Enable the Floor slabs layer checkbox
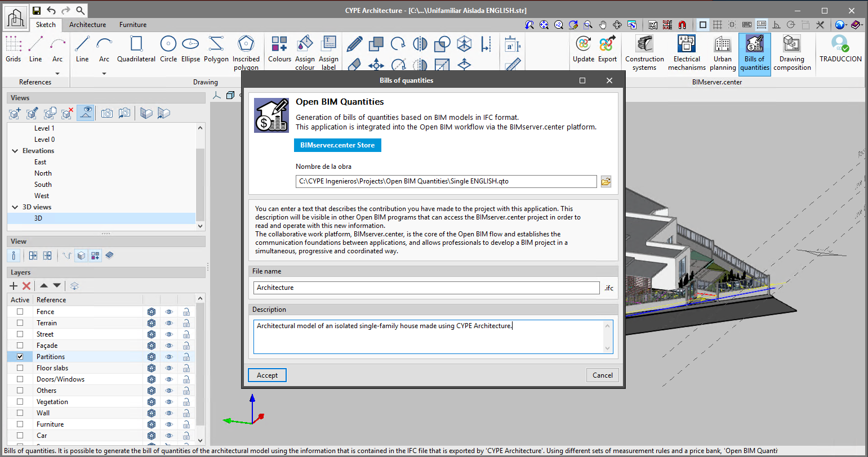The width and height of the screenshot is (868, 457). (x=20, y=368)
